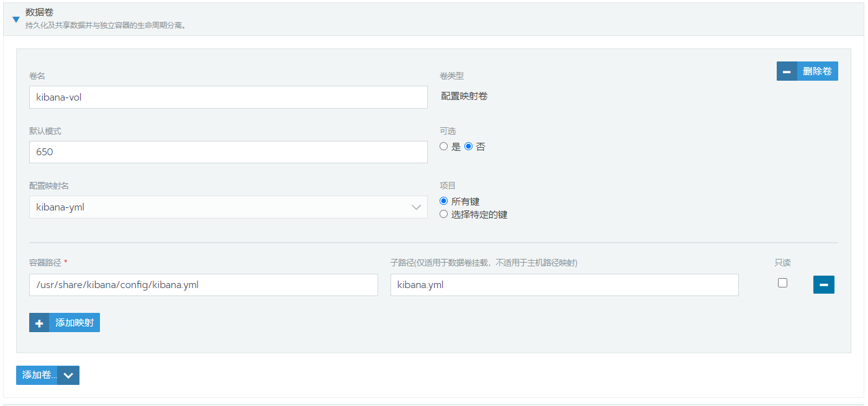Select 是 for the 可选 option
The height and width of the screenshot is (406, 868).
pos(443,147)
